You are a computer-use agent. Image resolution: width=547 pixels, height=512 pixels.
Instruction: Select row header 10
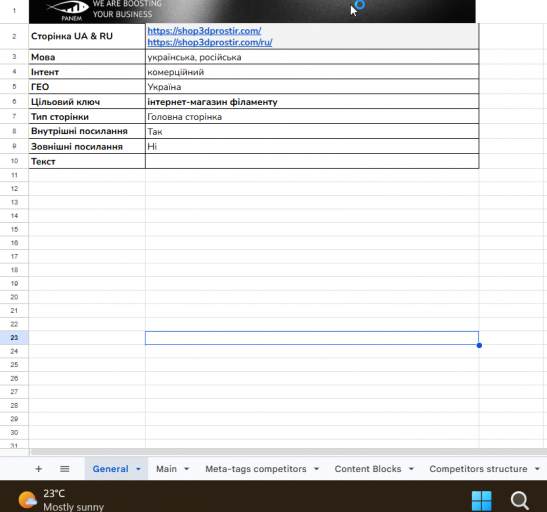(x=14, y=161)
